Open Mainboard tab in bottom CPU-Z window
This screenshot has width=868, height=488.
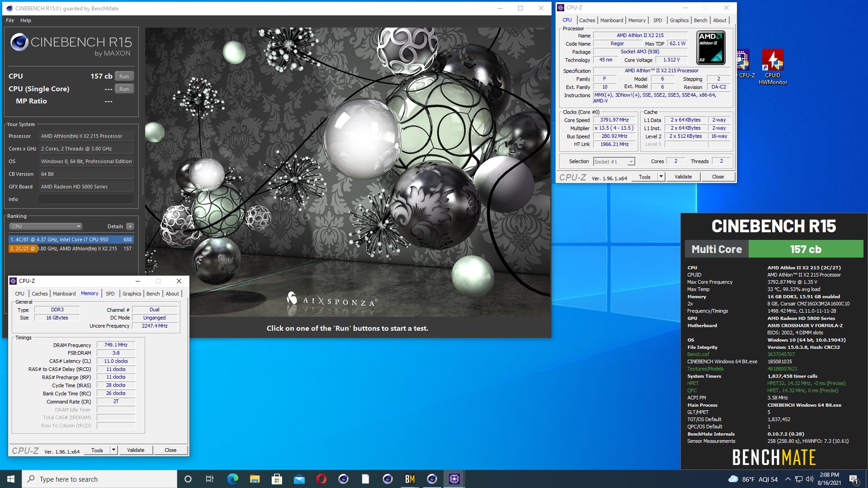point(64,294)
